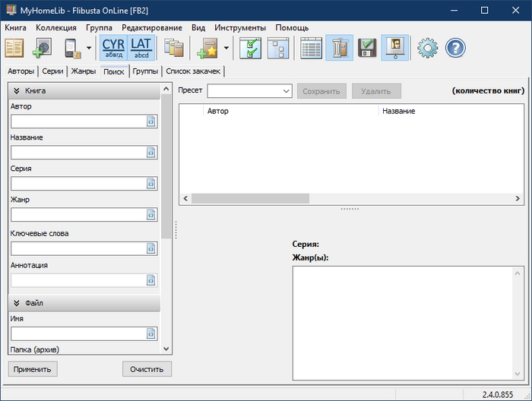Click left arrow of book list scrollbar
Screen dimensions: 532x401
click(185, 198)
